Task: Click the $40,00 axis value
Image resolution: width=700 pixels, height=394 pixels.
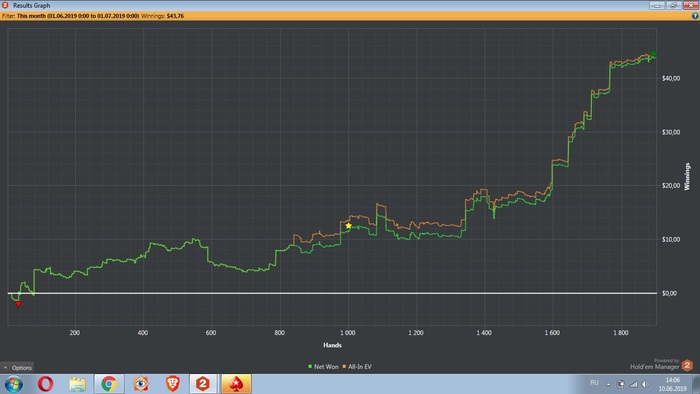Action: [671, 78]
